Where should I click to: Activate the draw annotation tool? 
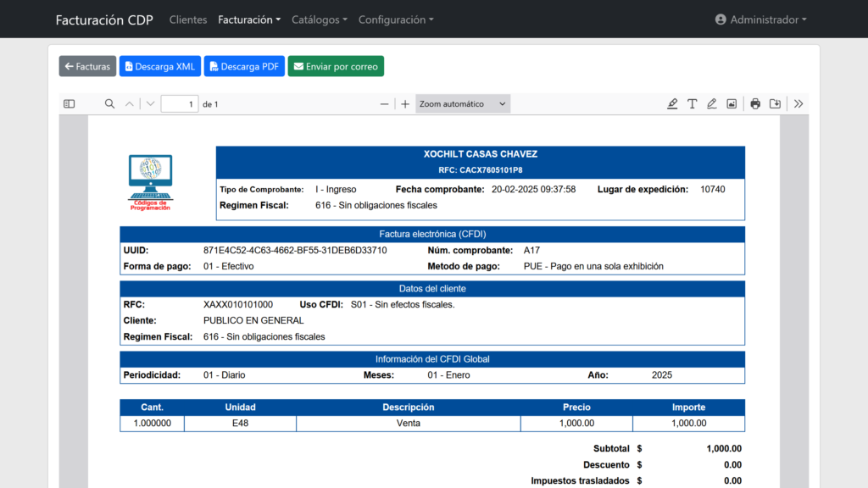[712, 104]
